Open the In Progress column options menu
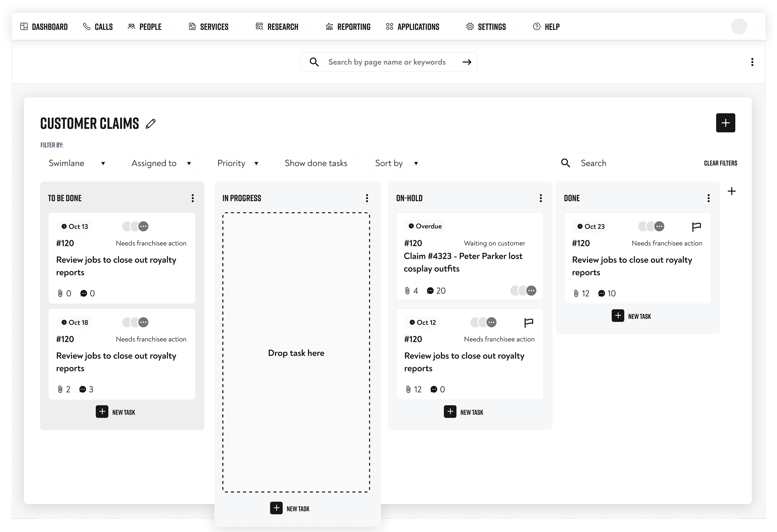Image resolution: width=777 pixels, height=532 pixels. click(x=367, y=198)
